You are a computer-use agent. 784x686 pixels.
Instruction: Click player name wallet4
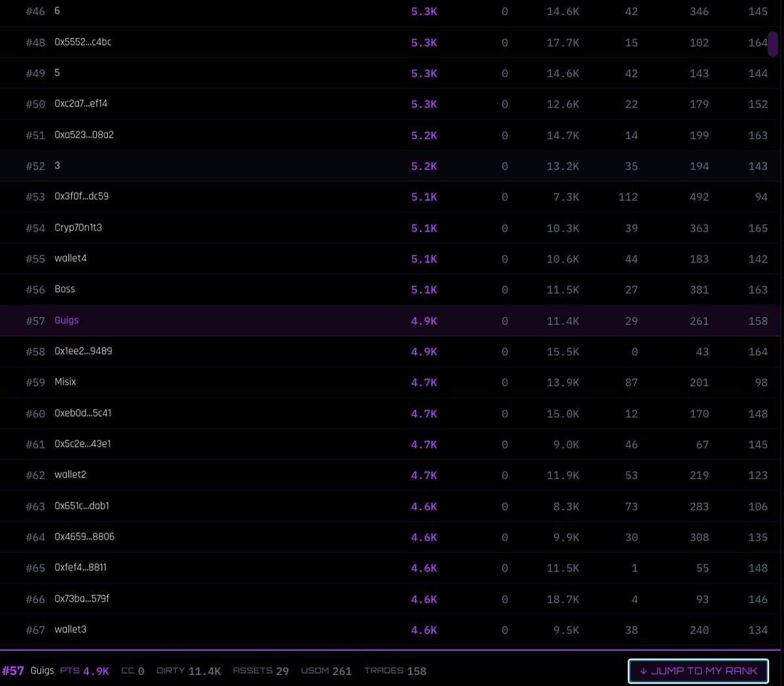[x=71, y=258]
